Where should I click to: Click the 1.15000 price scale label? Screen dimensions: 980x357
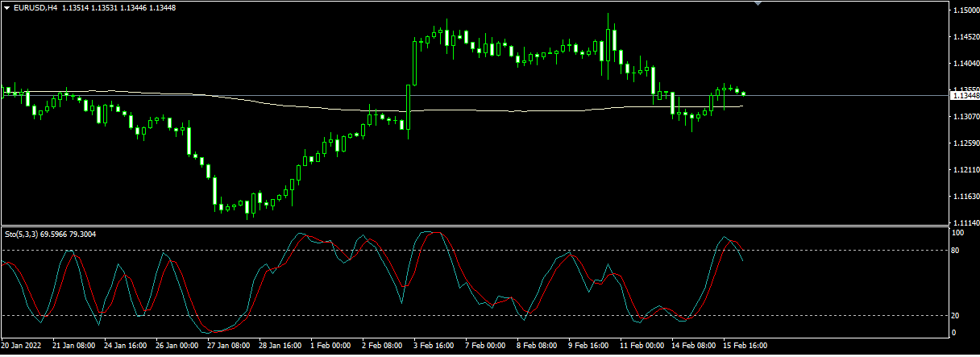click(x=965, y=10)
